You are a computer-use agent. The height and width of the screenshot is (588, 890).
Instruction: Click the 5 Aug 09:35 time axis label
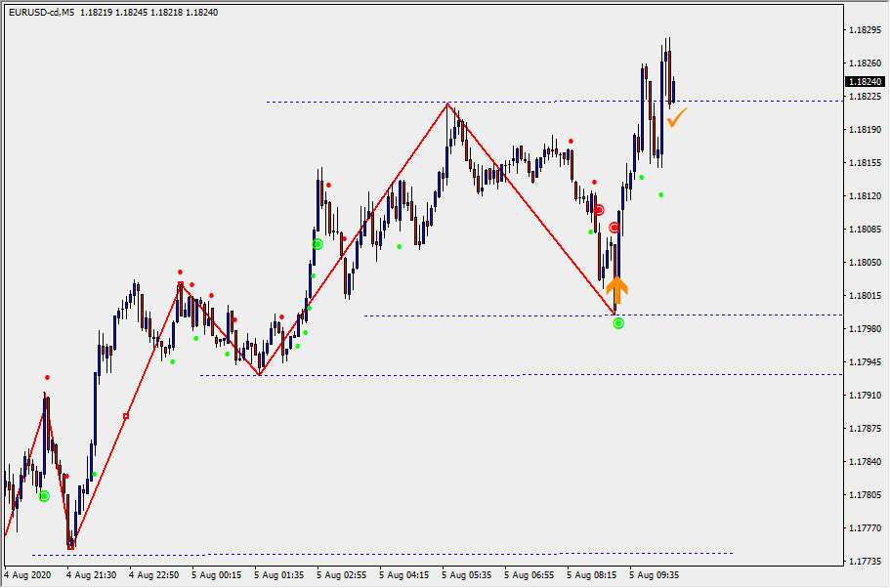654,575
